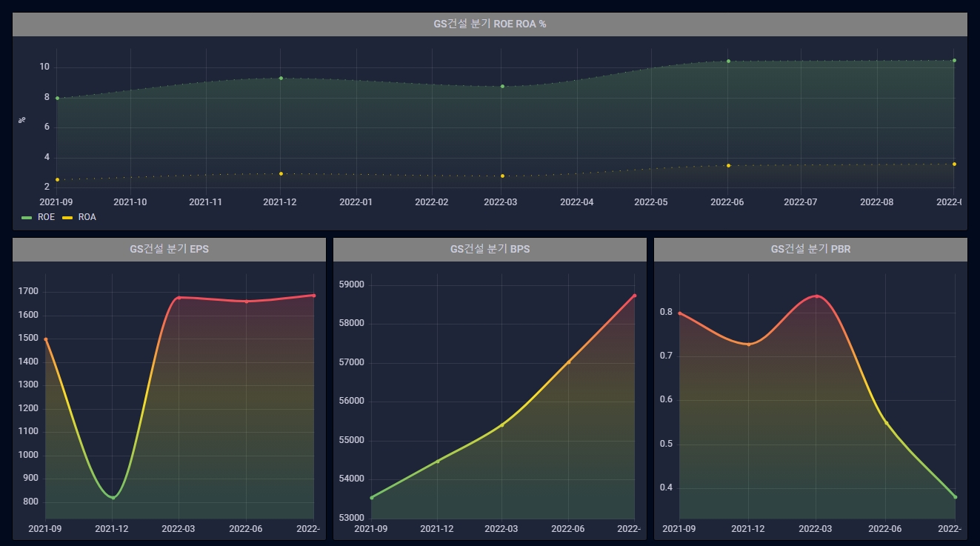Click the EPS data point at 2022-06
This screenshot has height=546, width=980.
247,301
